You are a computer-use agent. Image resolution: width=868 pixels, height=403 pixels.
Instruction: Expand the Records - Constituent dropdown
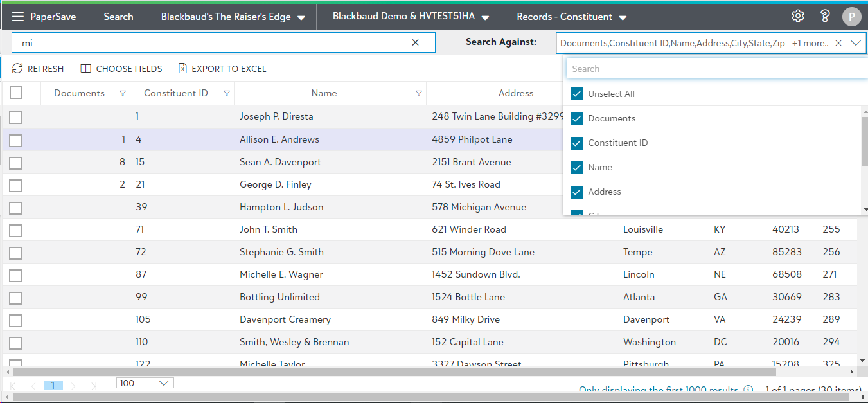[571, 17]
